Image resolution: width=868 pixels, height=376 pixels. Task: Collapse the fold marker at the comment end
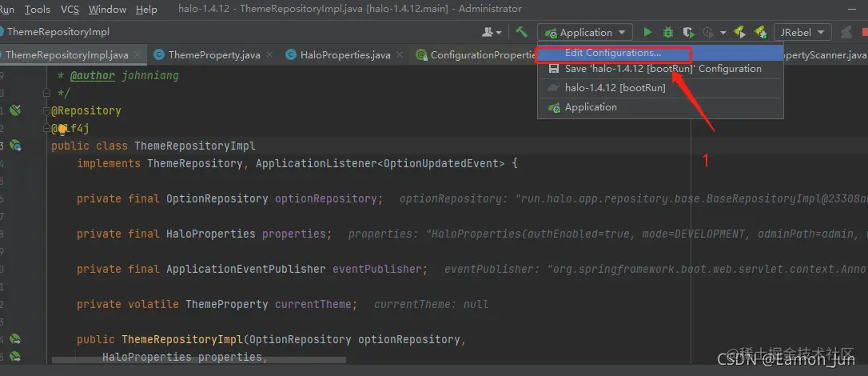48,93
